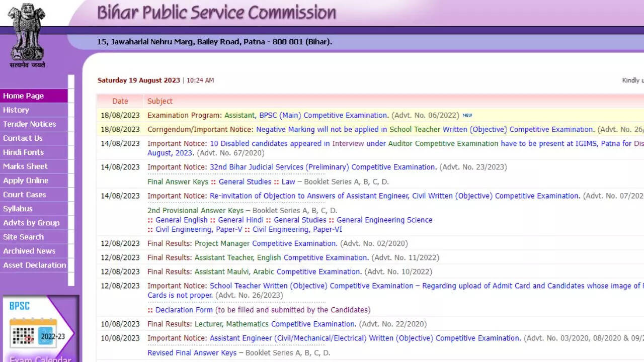This screenshot has height=362, width=644.
Task: Open the Law final answer key
Action: pyautogui.click(x=288, y=182)
